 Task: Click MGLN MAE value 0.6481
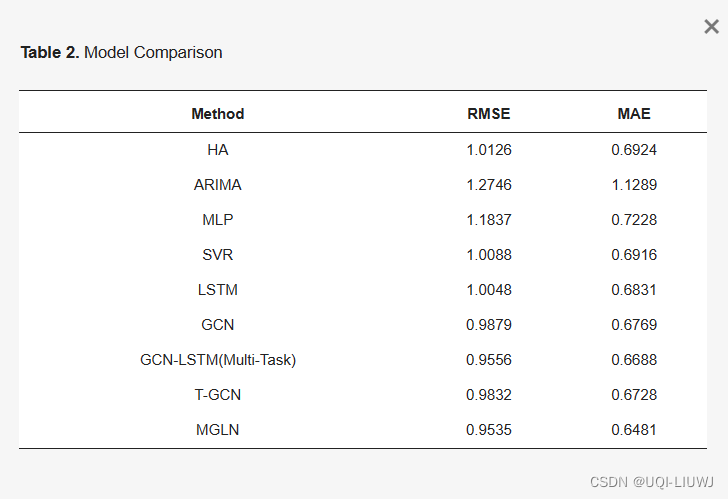pyautogui.click(x=634, y=430)
